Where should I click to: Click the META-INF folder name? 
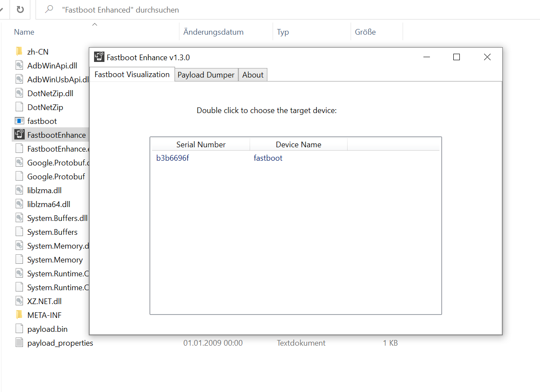(x=44, y=315)
